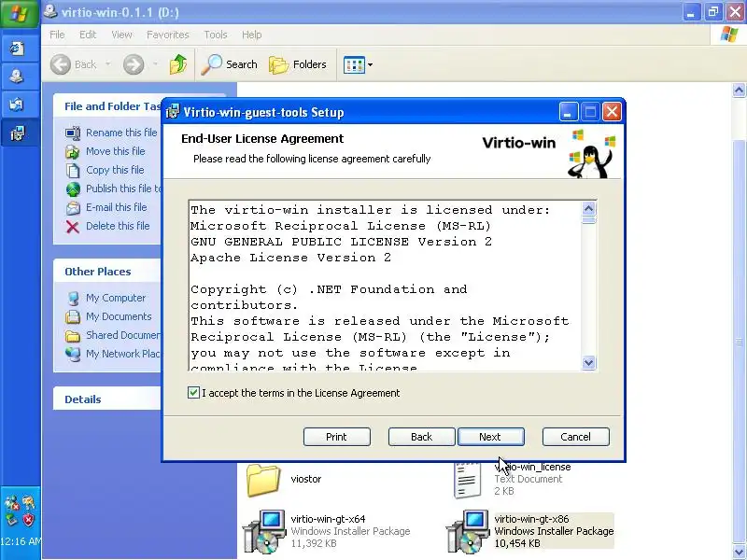The image size is (747, 560).
Task: Click the Publish globe icon
Action: (73, 189)
